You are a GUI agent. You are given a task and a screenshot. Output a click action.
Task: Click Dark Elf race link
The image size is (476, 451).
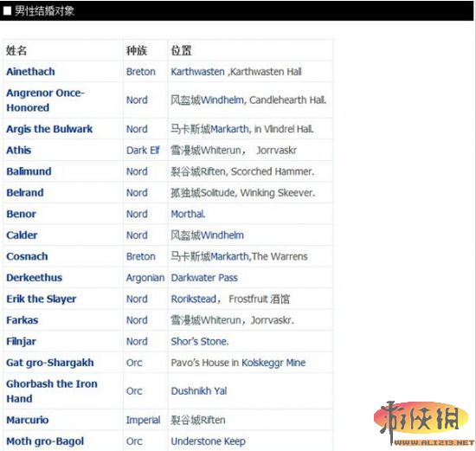143,150
